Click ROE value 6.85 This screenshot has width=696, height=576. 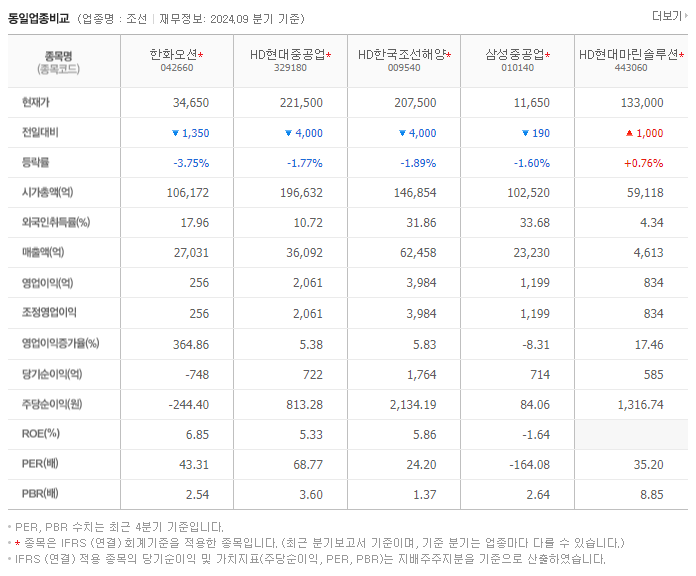coord(198,434)
